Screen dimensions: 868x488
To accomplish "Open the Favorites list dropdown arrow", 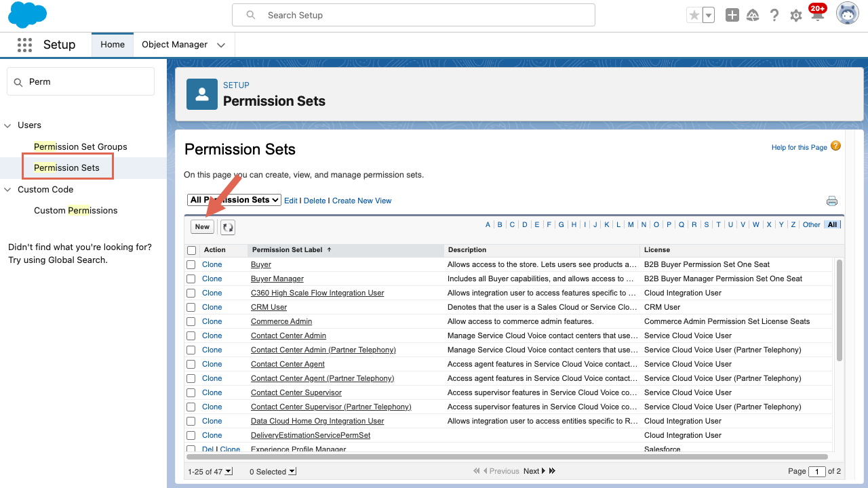I will pos(709,15).
